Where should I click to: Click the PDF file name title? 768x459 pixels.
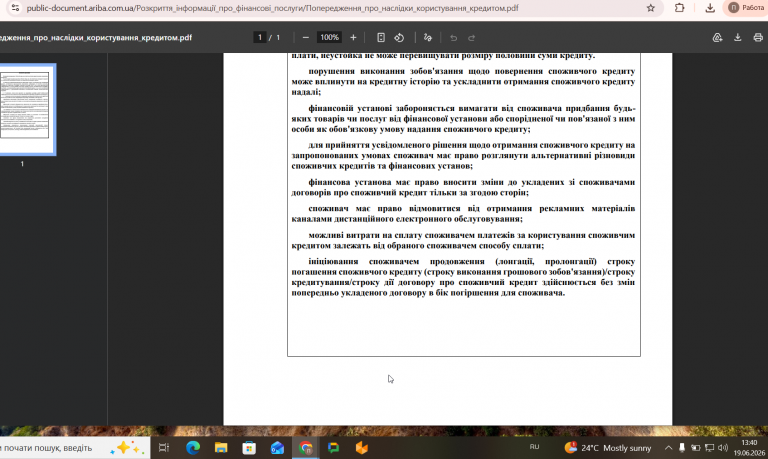pyautogui.click(x=96, y=38)
